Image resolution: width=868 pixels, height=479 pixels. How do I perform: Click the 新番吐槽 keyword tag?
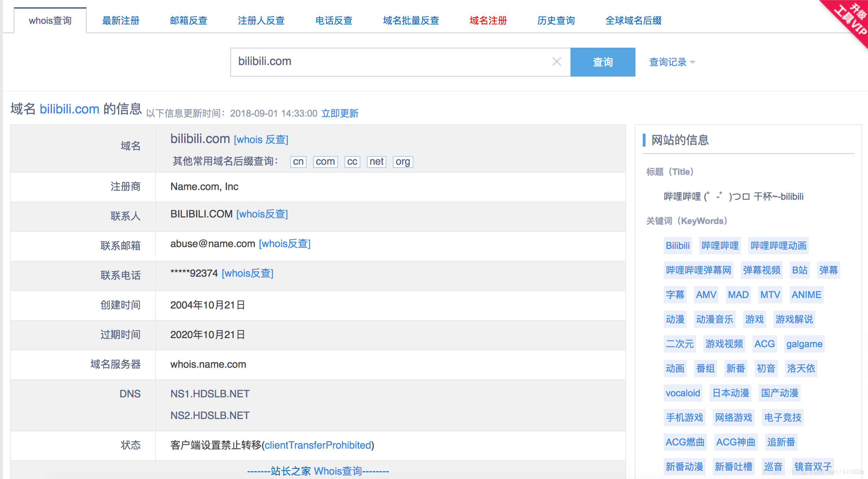[733, 467]
